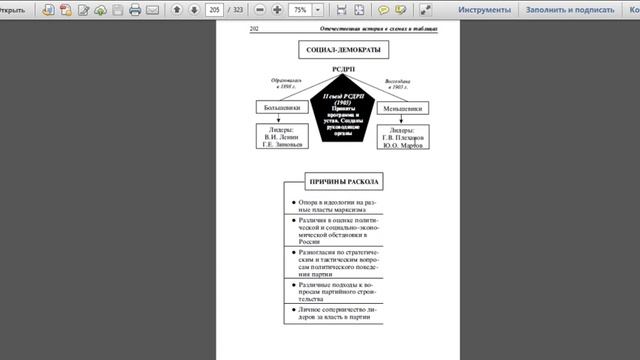
Task: Click total pages count 323
Action: 238,10
